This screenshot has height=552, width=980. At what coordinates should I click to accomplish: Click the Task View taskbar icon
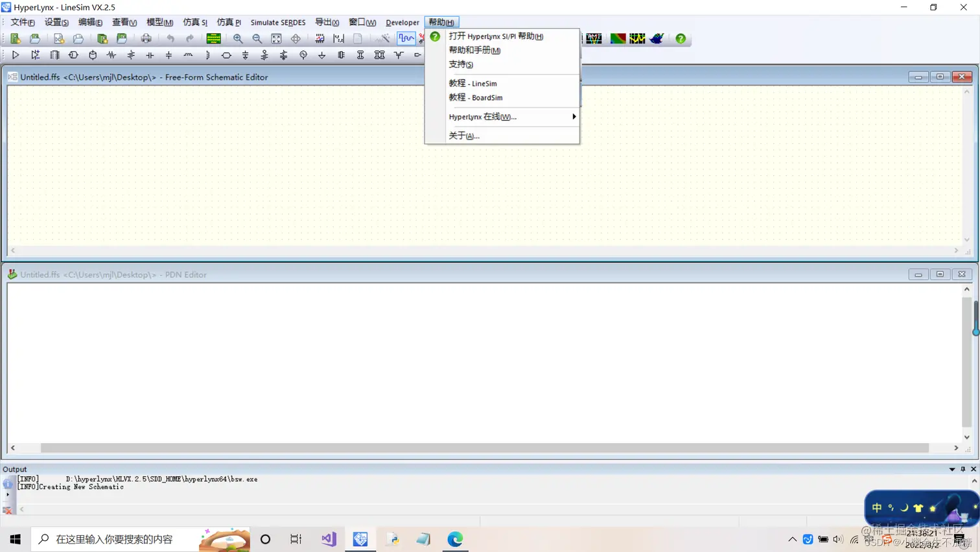(x=296, y=539)
